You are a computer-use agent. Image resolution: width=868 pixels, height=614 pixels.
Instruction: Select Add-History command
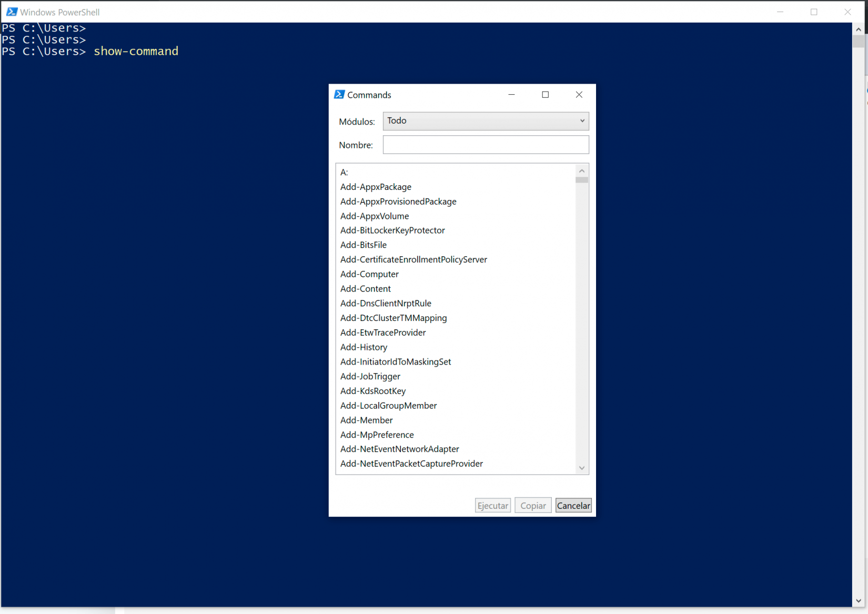click(364, 347)
